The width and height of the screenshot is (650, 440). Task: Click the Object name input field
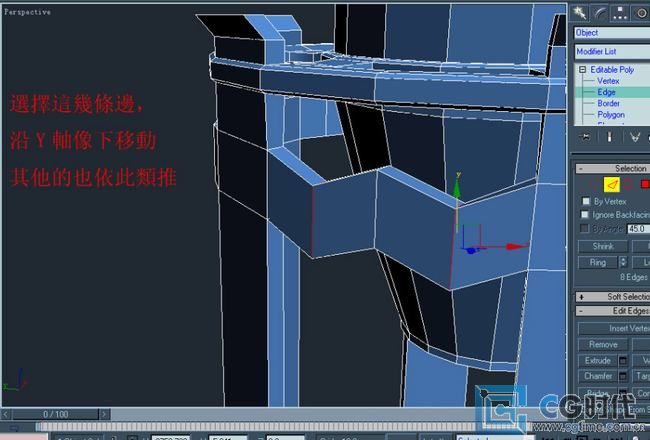pos(612,33)
